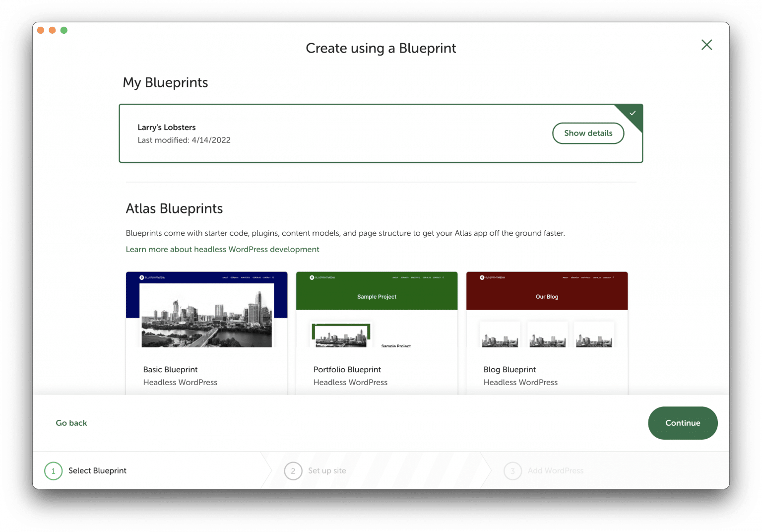Click the step 3 circle icon
This screenshot has width=762, height=532.
click(512, 471)
